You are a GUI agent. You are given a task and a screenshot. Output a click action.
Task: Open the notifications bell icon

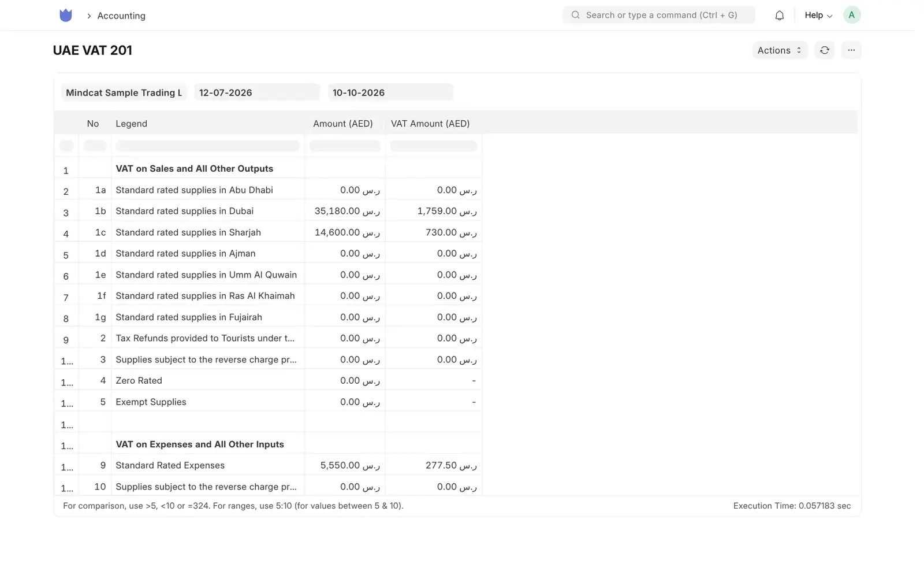click(x=780, y=16)
